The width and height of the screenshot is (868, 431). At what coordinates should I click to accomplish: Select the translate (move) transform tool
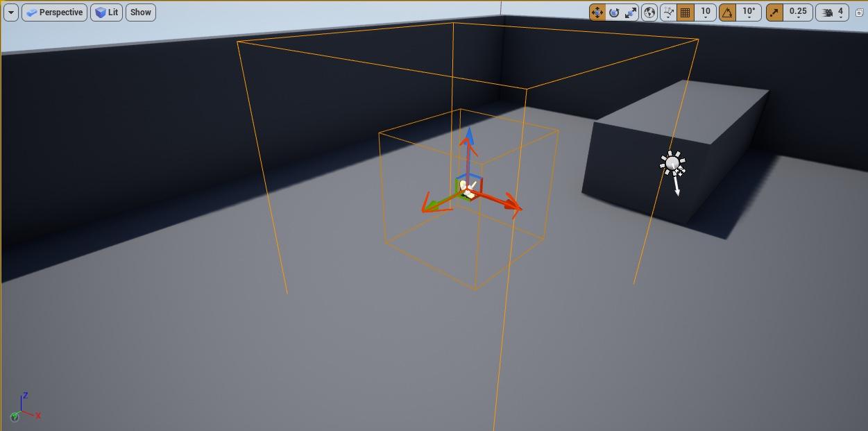(597, 12)
